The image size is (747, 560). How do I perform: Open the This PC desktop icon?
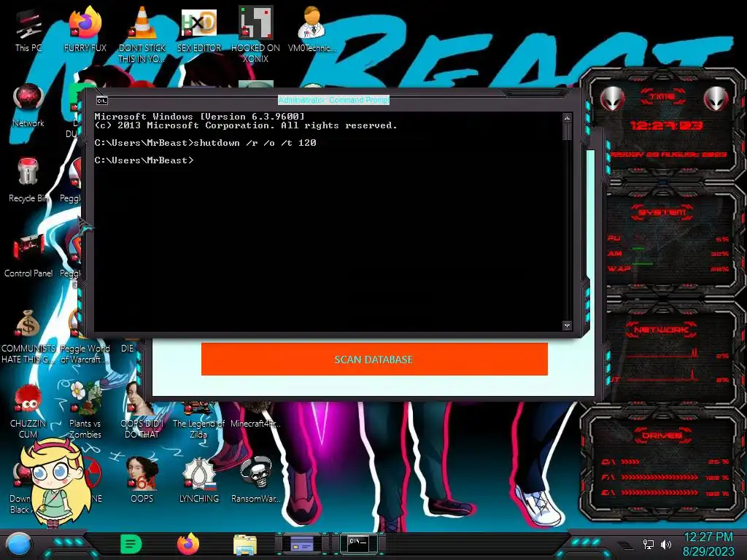tap(28, 31)
